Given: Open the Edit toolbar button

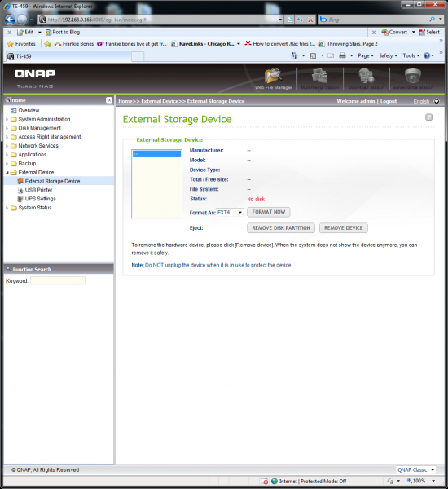Looking at the screenshot, I should [25, 32].
